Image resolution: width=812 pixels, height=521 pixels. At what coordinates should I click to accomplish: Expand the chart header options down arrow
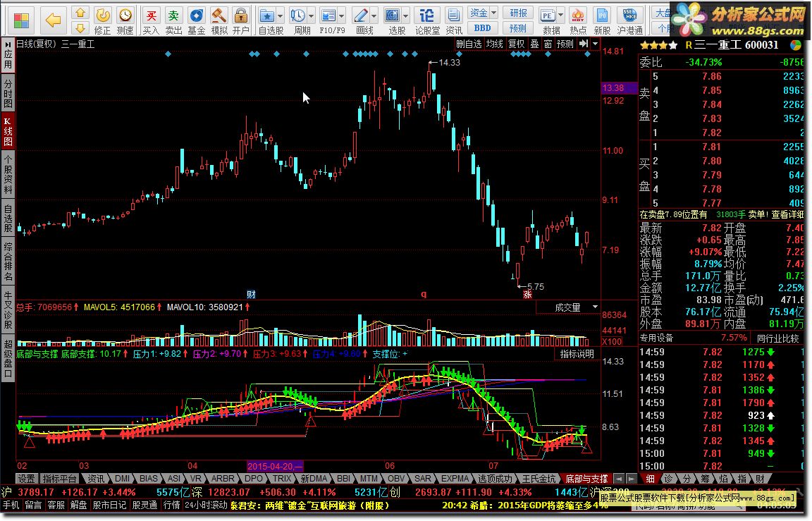[595, 44]
